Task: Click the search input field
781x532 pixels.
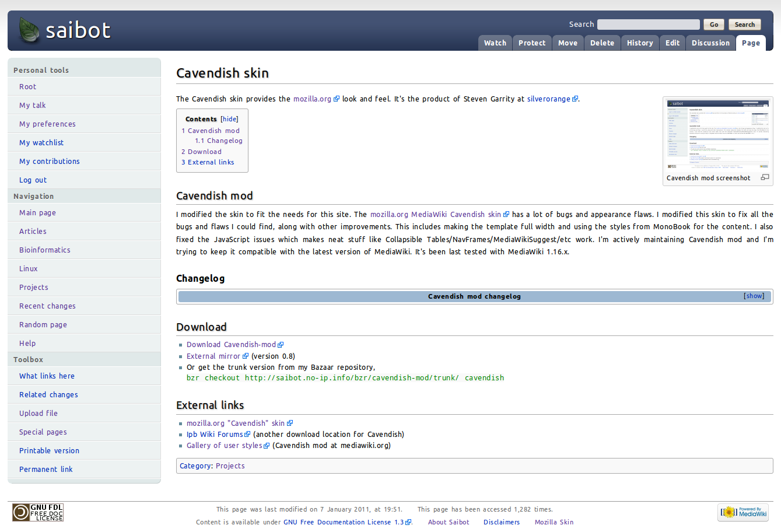Action: [648, 24]
